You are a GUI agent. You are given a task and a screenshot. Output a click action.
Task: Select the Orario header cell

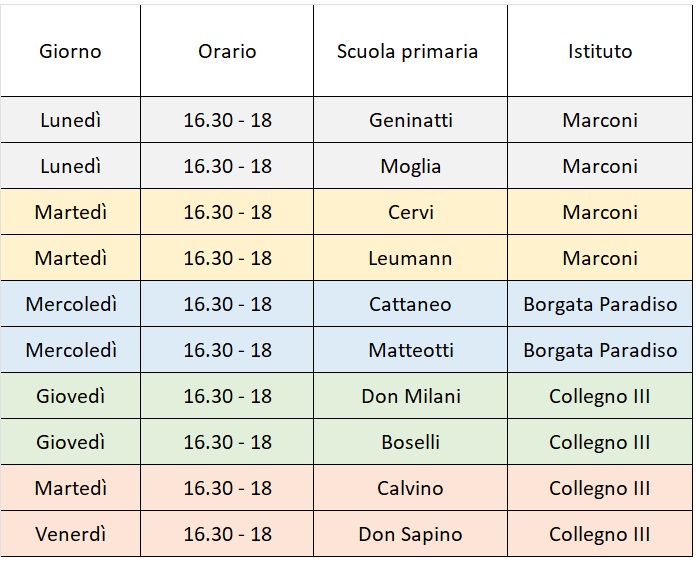pos(227,51)
